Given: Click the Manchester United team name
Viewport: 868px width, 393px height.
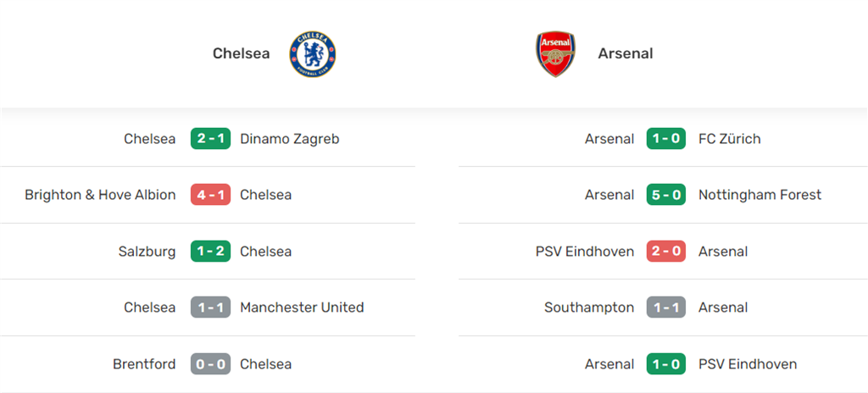Looking at the screenshot, I should pyautogui.click(x=302, y=307).
